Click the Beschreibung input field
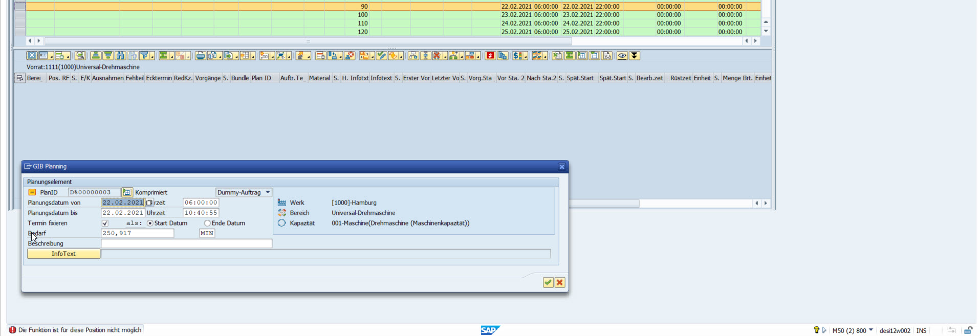Screen dimensions: 980x336 (x=186, y=243)
